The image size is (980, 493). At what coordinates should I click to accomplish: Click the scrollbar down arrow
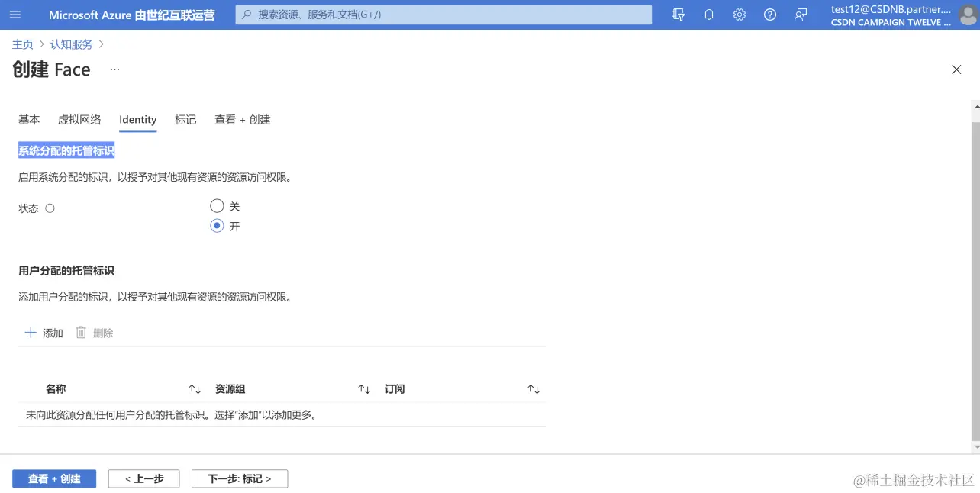pos(975,447)
